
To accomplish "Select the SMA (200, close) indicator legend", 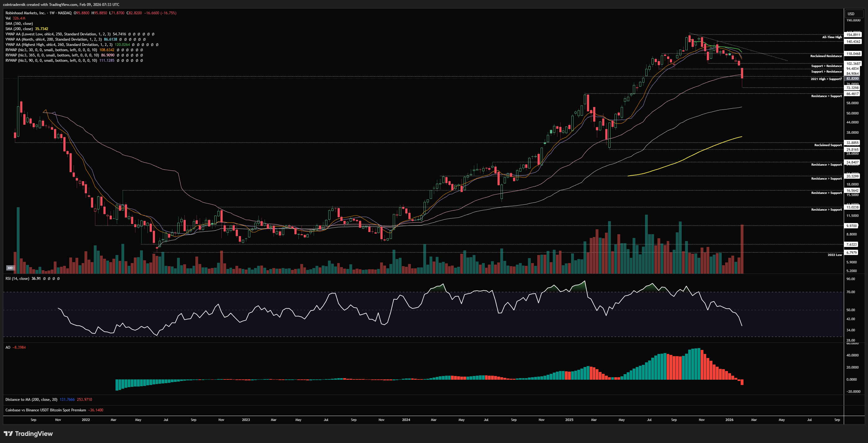I will 19,29.
